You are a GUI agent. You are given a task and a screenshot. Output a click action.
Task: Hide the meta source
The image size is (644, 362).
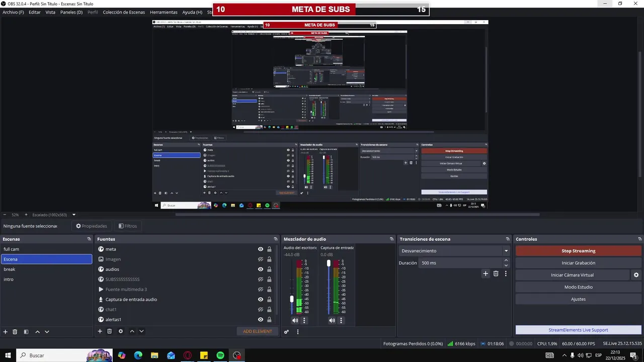261,249
